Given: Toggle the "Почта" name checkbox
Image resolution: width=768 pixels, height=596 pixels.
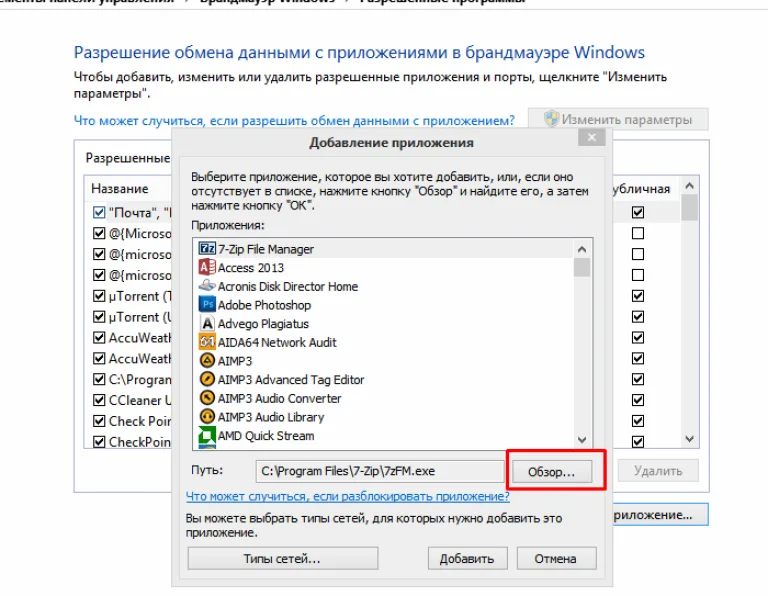Looking at the screenshot, I should click(x=99, y=212).
